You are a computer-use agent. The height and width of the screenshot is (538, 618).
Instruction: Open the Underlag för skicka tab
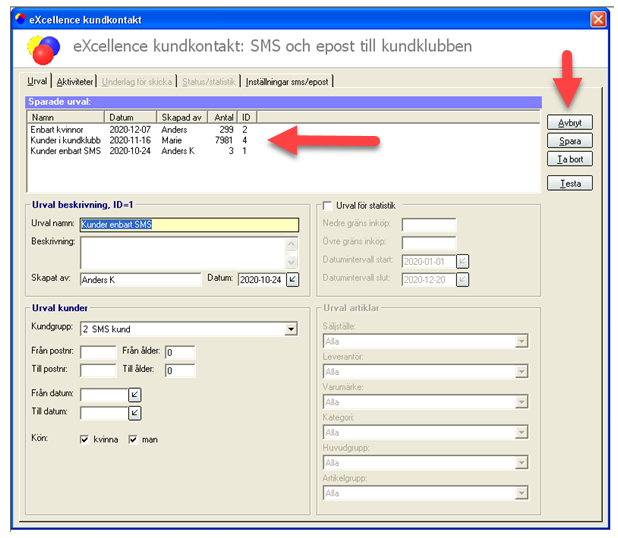(x=137, y=82)
